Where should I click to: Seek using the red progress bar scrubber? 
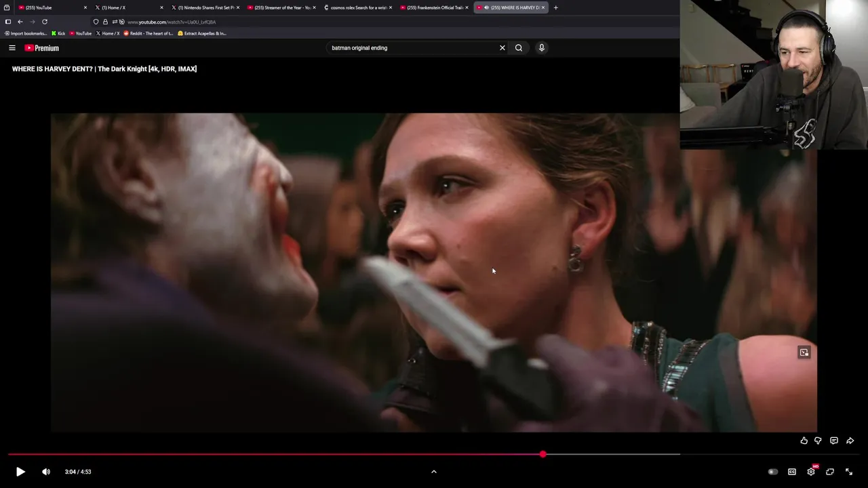(x=543, y=454)
